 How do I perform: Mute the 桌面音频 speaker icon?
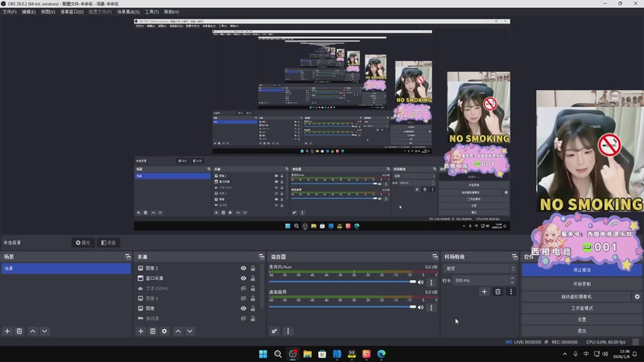420,307
